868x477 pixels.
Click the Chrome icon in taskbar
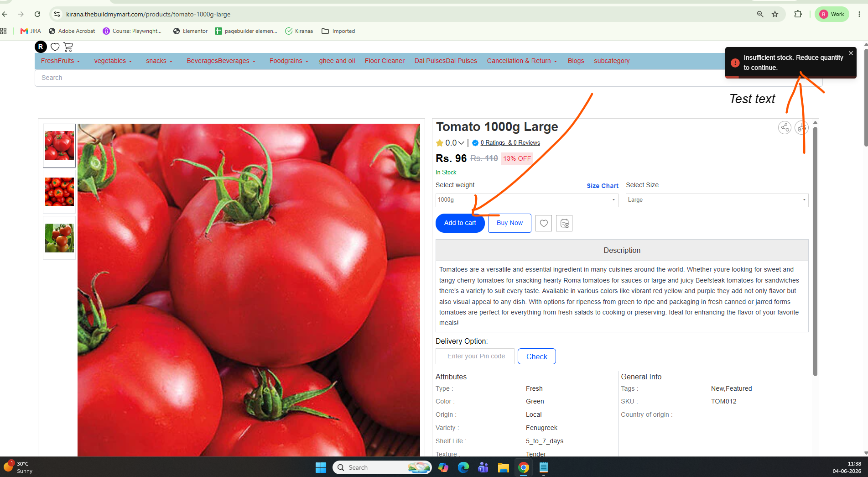pos(523,467)
